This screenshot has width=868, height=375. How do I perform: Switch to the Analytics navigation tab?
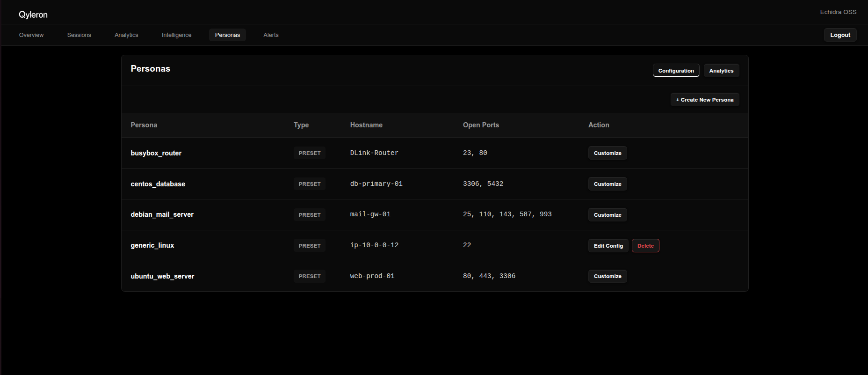pyautogui.click(x=126, y=35)
